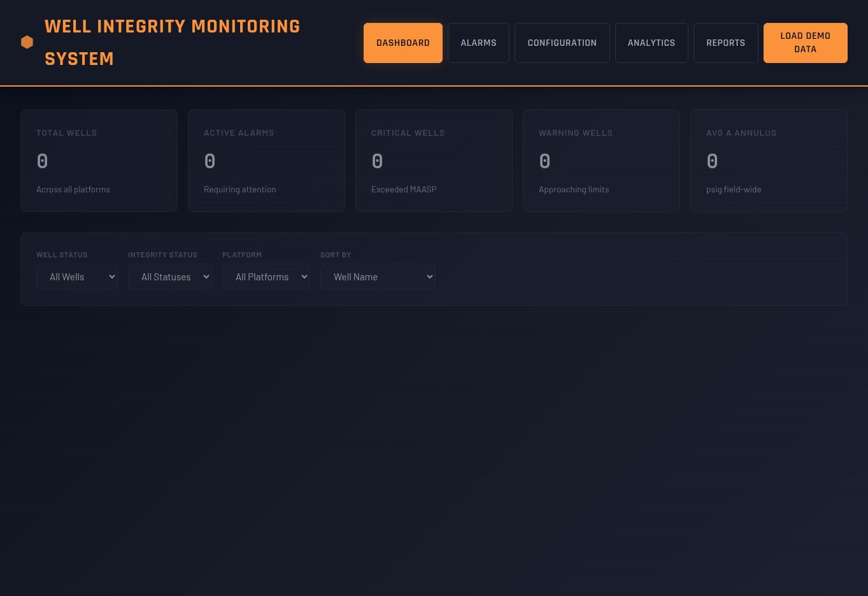Click the 'Requiring attention' text

click(x=240, y=189)
